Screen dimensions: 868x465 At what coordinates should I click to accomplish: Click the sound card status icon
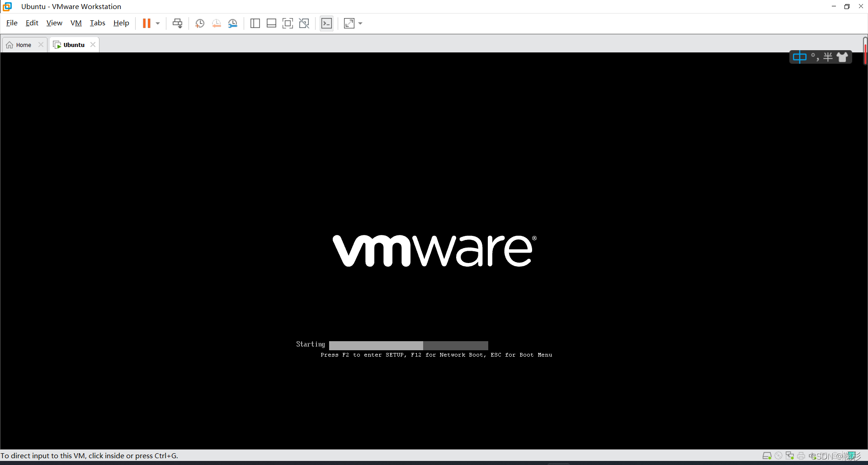pos(812,456)
